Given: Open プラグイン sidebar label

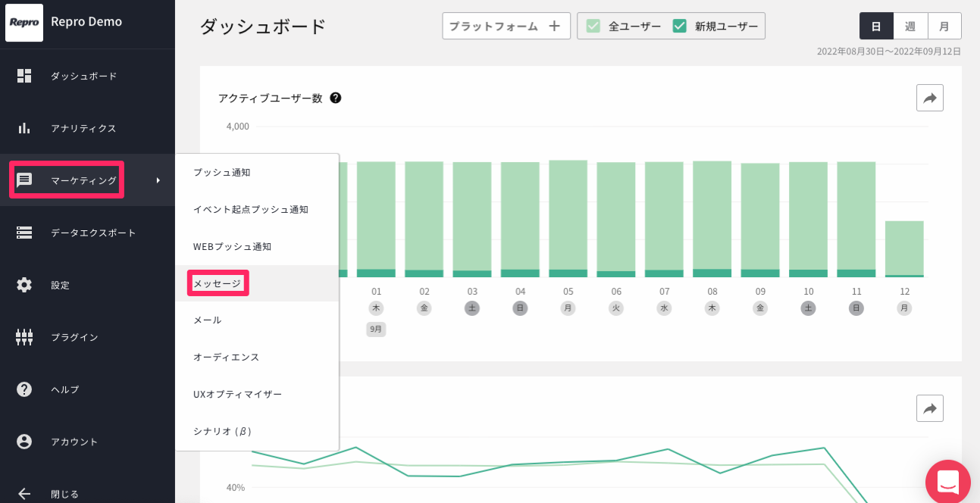Looking at the screenshot, I should (x=74, y=338).
